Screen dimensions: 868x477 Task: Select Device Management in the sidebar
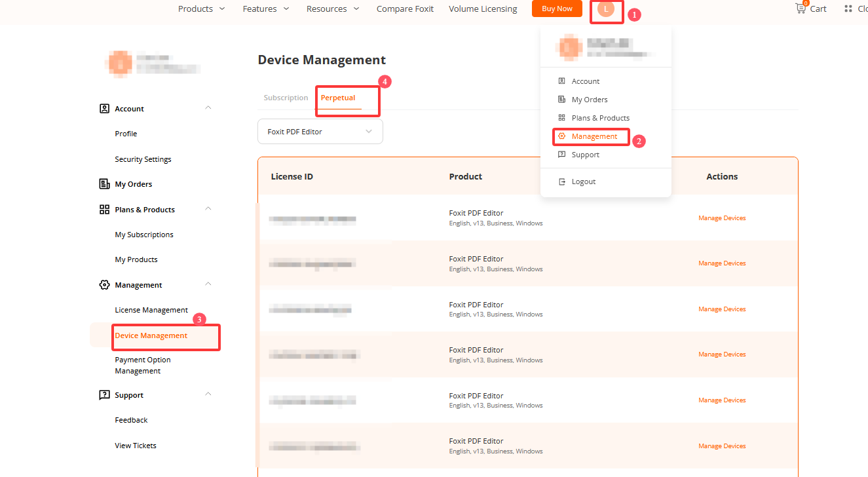151,335
